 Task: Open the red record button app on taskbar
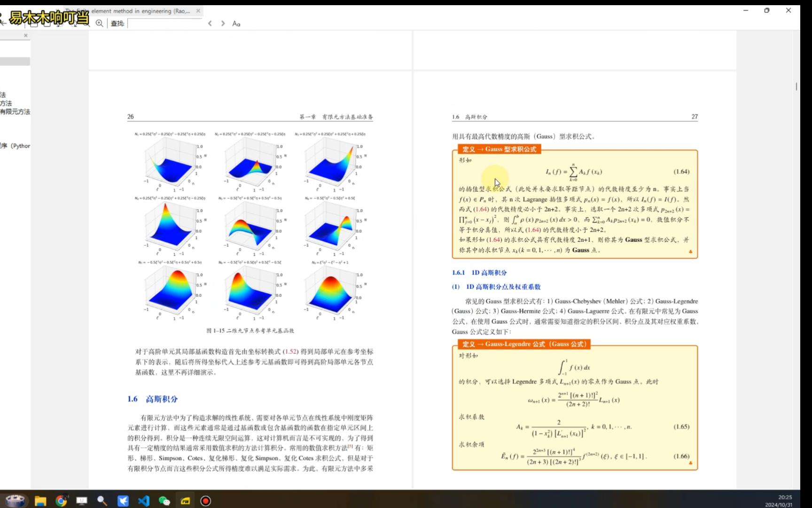[205, 501]
